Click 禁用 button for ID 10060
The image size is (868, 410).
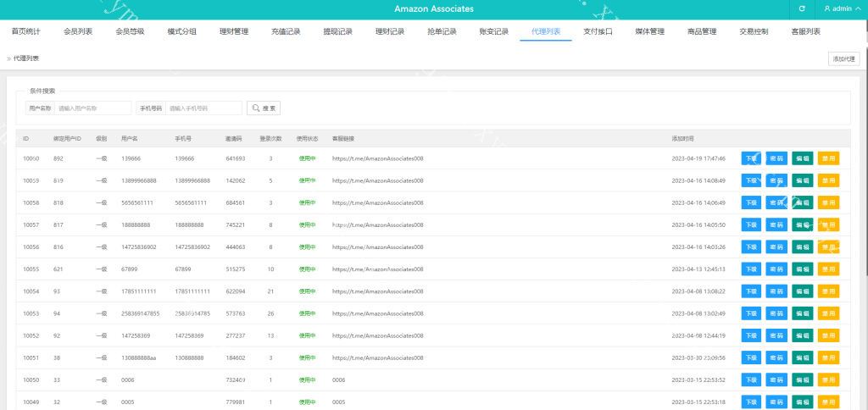coord(829,158)
